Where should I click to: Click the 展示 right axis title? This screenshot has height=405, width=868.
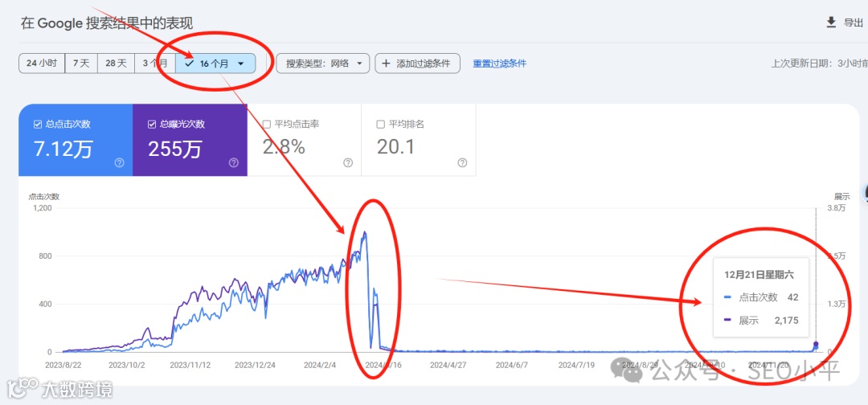pyautogui.click(x=842, y=196)
